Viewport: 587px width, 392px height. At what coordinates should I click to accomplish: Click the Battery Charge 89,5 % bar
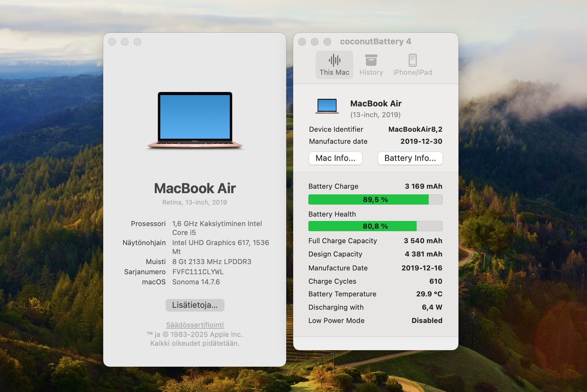click(x=376, y=199)
